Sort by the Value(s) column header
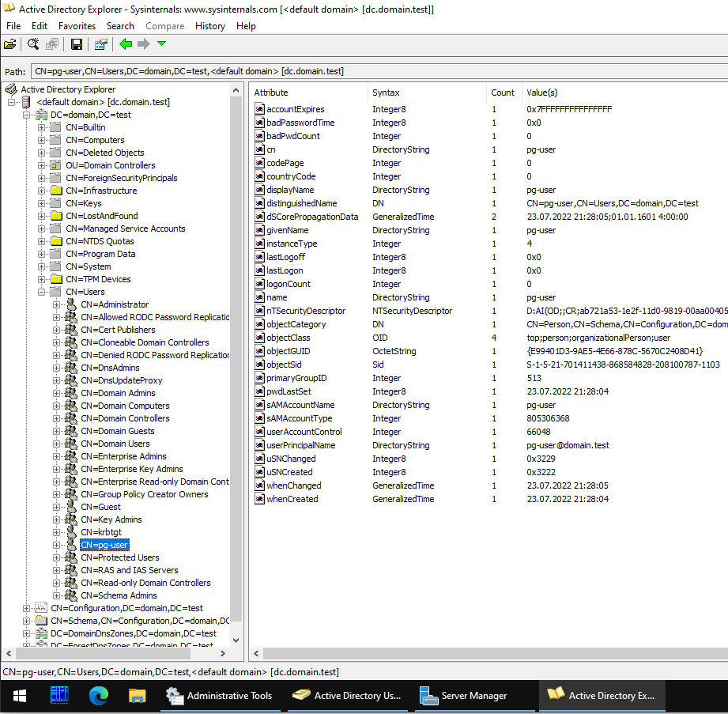 tap(624, 93)
